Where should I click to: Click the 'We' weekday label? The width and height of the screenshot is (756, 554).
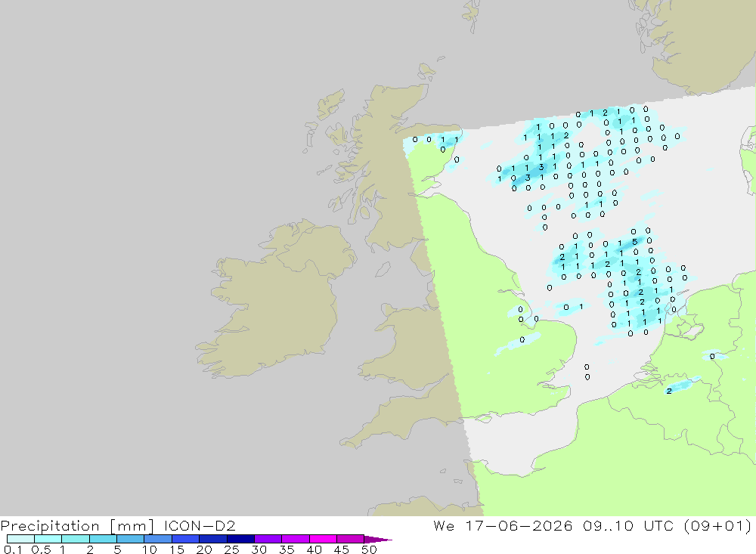[444, 525]
